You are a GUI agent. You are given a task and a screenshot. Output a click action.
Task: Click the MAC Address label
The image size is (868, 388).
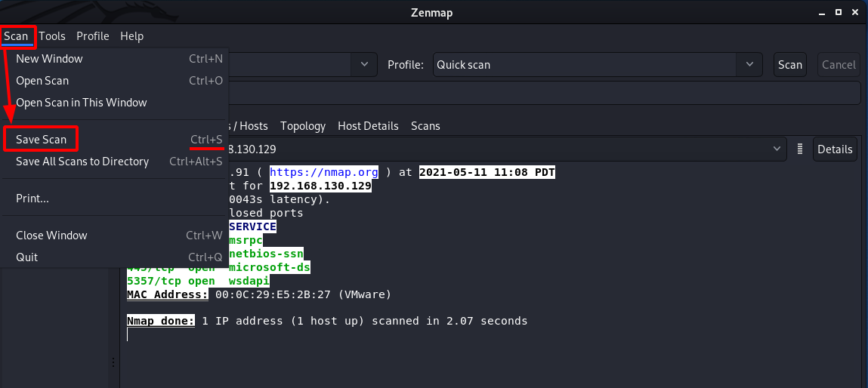[x=168, y=294]
